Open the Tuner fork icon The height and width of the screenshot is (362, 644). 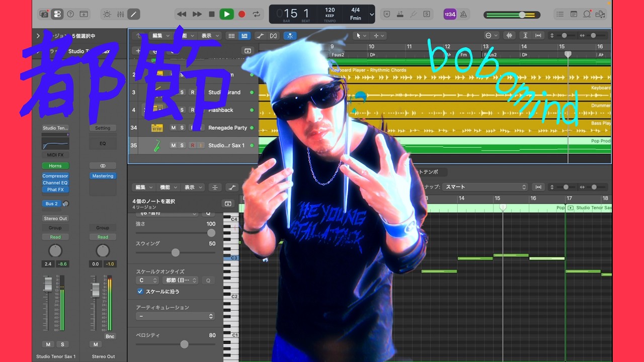pyautogui.click(x=414, y=14)
